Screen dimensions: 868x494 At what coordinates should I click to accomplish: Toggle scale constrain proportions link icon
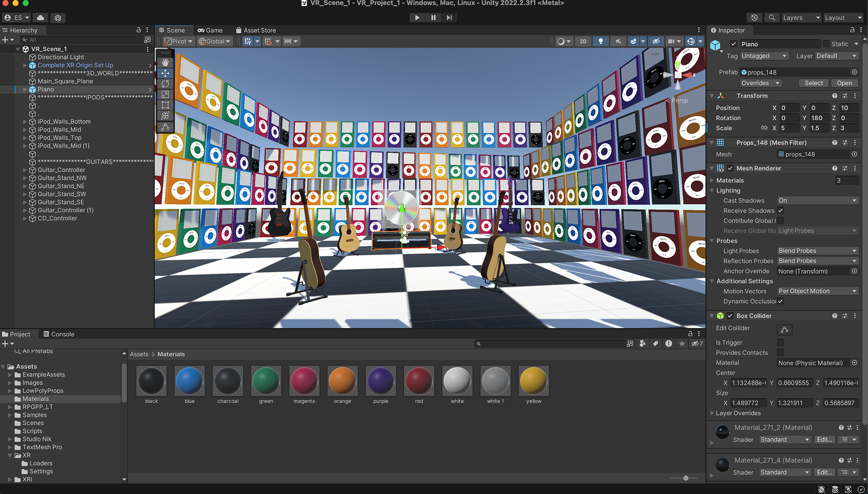coord(764,128)
